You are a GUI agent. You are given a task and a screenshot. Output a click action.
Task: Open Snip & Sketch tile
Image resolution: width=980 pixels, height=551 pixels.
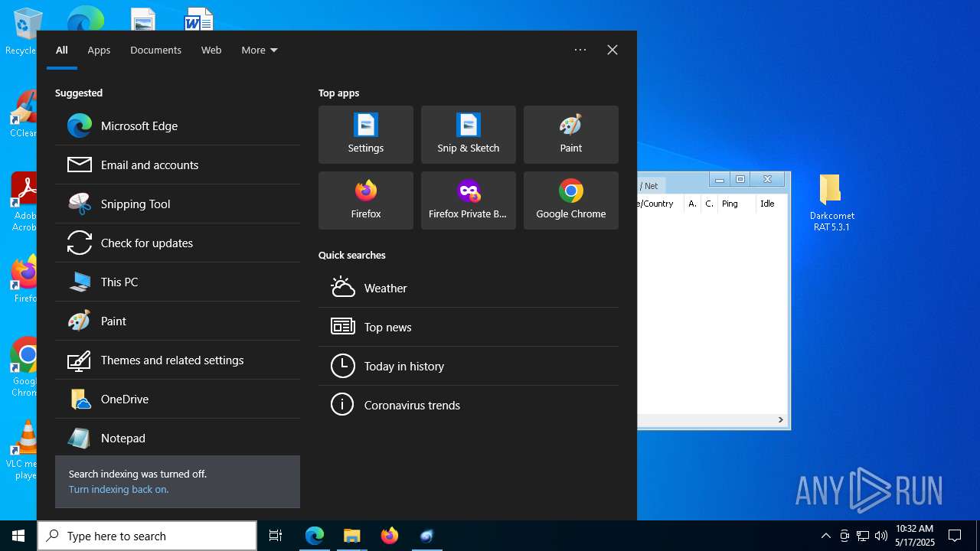pyautogui.click(x=469, y=135)
